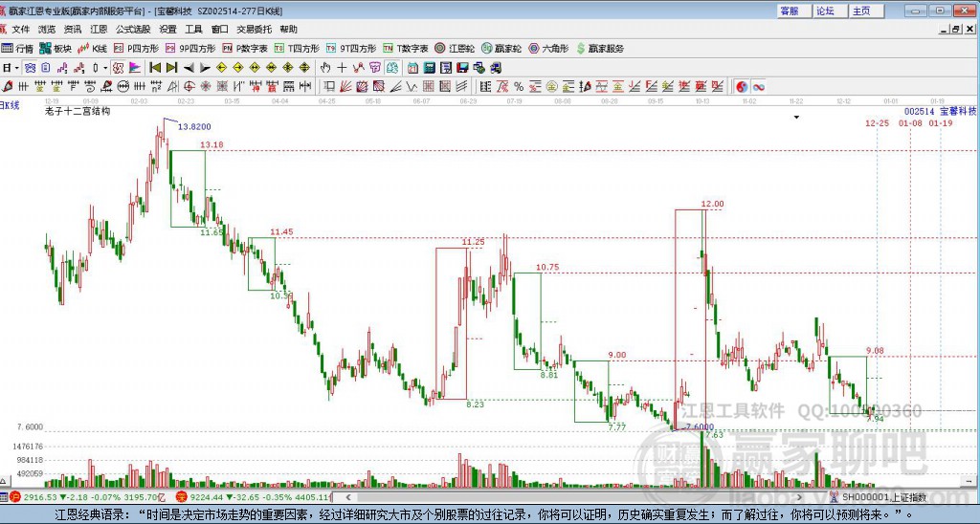Open the 六角形 hexagon tool
This screenshot has height=524, width=980.
(548, 48)
